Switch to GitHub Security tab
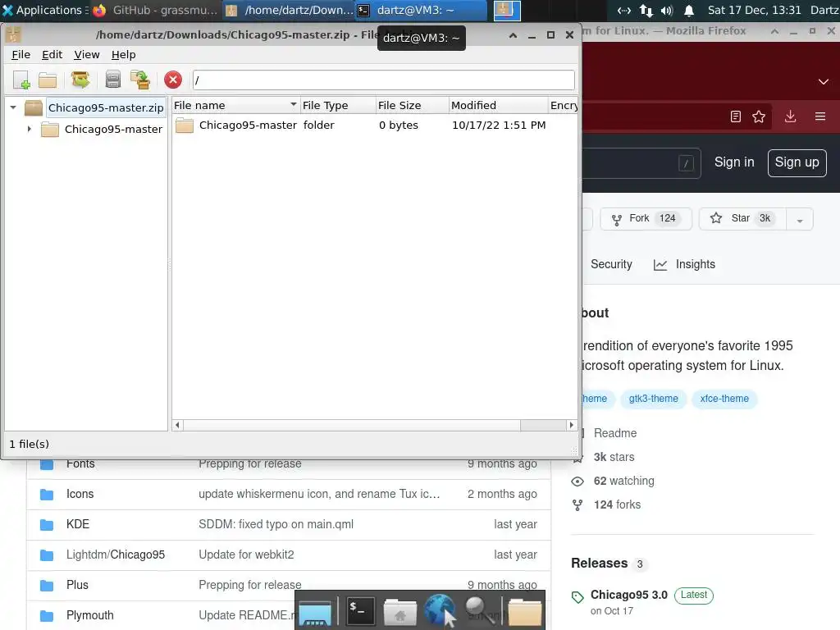Screen dimensions: 840x630 pos(611,264)
